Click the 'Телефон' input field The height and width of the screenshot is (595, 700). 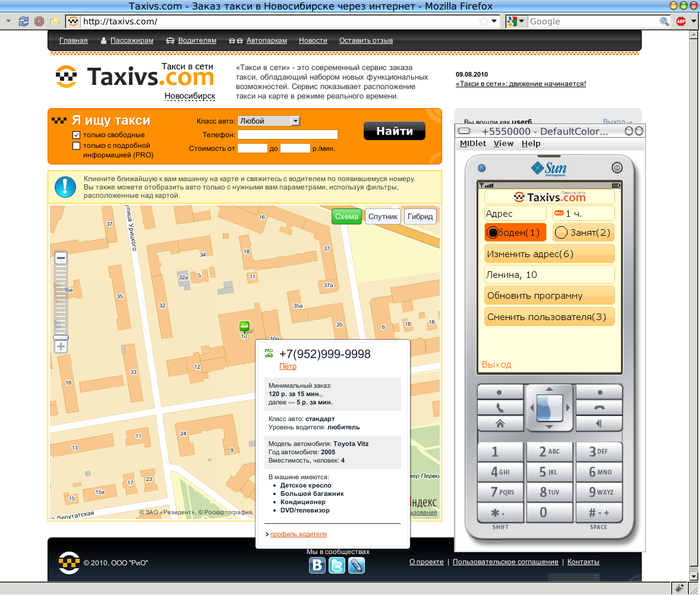click(288, 134)
